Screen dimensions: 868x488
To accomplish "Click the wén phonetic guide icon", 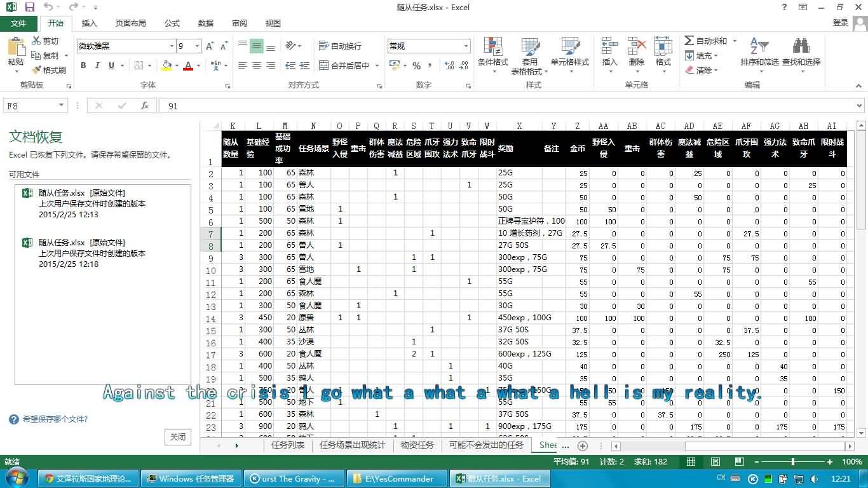I will coord(215,65).
